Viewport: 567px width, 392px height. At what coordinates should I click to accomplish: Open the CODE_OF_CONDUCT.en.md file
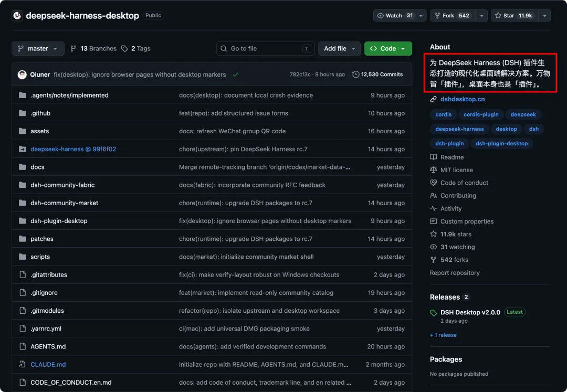click(71, 382)
